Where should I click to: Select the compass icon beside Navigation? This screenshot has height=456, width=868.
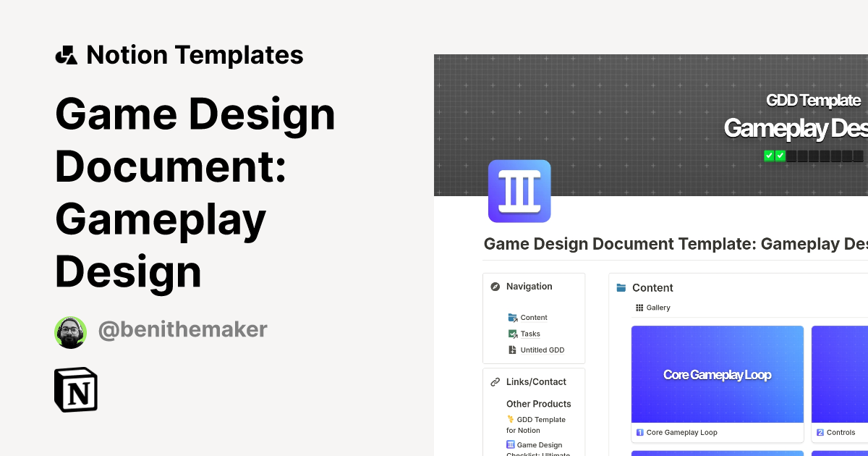[x=495, y=287]
